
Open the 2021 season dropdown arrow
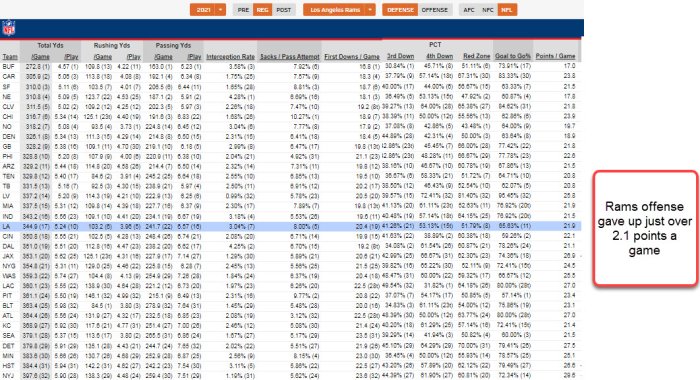coord(221,10)
